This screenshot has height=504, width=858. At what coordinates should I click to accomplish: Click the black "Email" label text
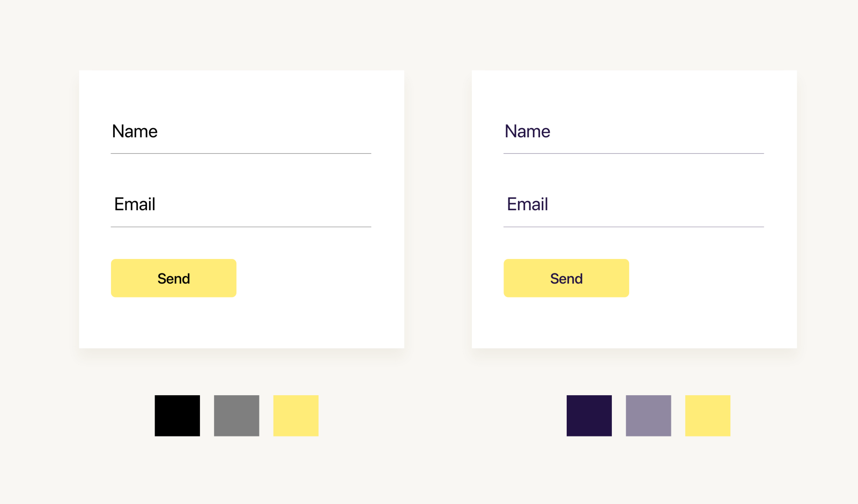(x=135, y=204)
